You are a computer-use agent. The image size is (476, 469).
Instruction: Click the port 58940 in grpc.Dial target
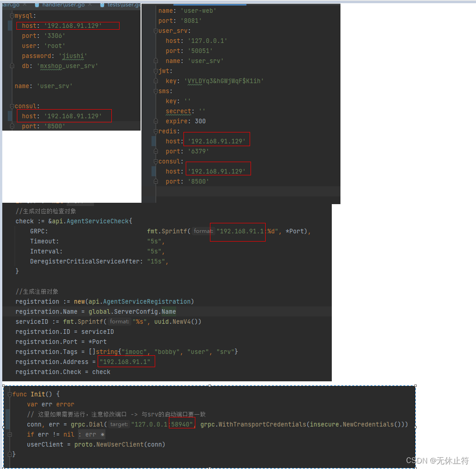[180, 424]
